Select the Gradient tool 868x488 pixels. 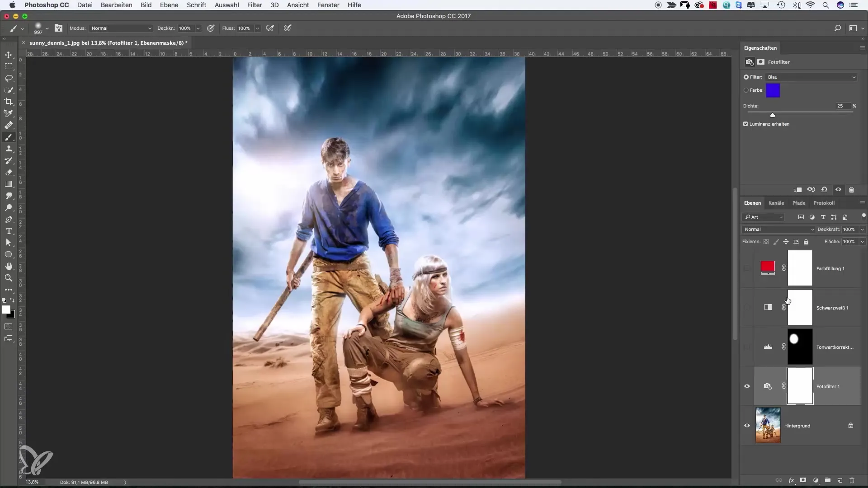(9, 184)
